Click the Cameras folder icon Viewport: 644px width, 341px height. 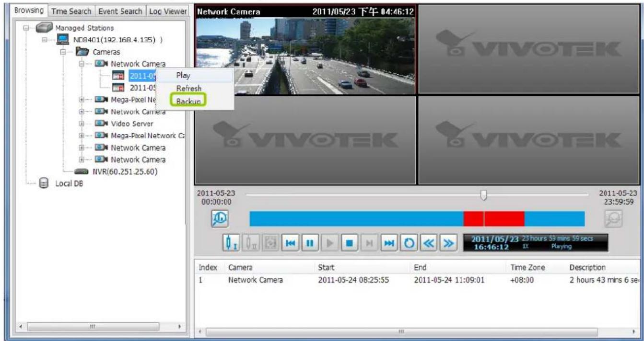pyautogui.click(x=83, y=52)
